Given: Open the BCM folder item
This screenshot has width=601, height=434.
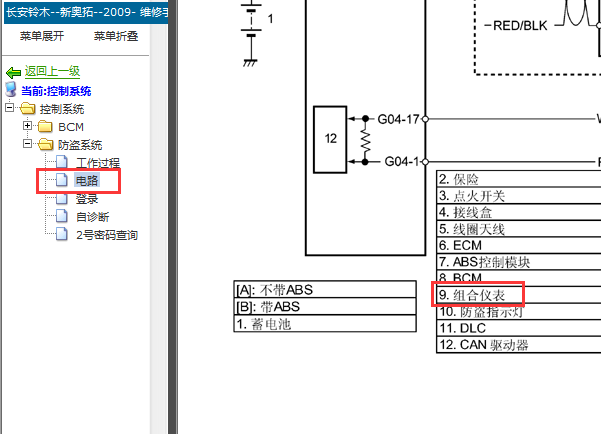Looking at the screenshot, I should coord(71,127).
